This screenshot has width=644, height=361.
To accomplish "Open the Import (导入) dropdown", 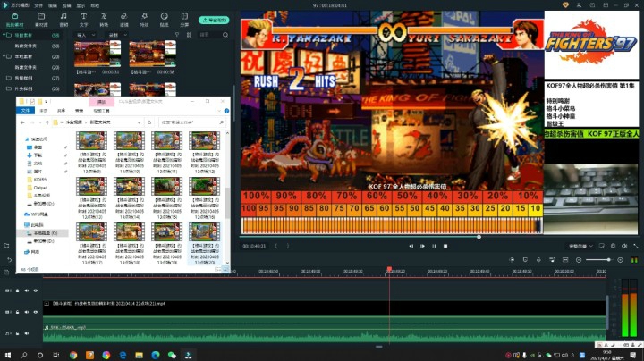I will [86, 35].
